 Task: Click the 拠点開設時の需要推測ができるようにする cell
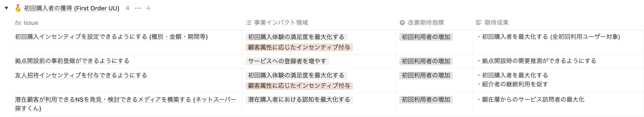(558, 61)
